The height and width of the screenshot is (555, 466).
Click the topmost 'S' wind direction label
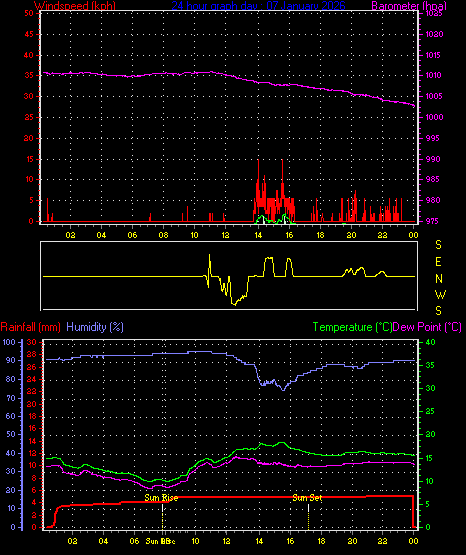point(438,245)
